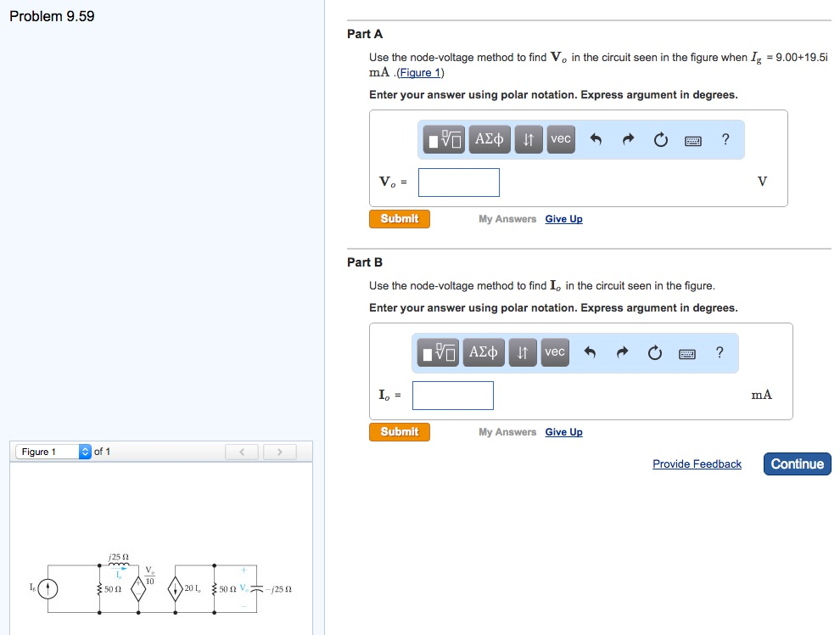Click the Provide Feedback link
The image size is (840, 635).
[x=697, y=464]
